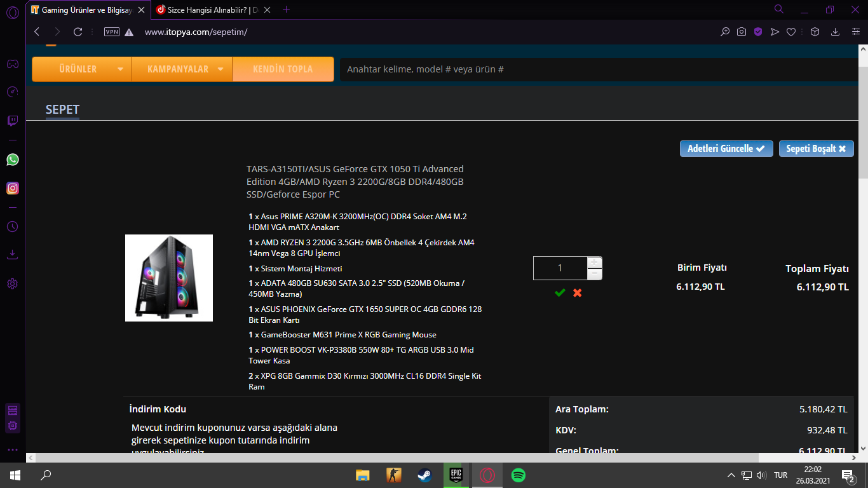Launch Steam from the taskbar
Viewport: 868px width, 488px height.
pos(424,475)
